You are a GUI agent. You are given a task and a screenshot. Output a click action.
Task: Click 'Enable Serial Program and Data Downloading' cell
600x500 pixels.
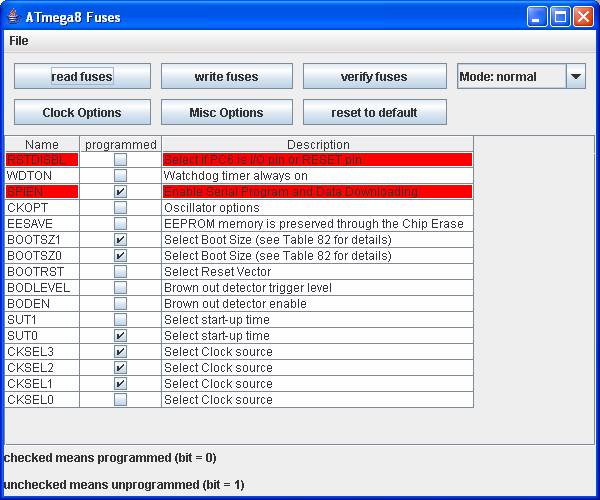[318, 192]
